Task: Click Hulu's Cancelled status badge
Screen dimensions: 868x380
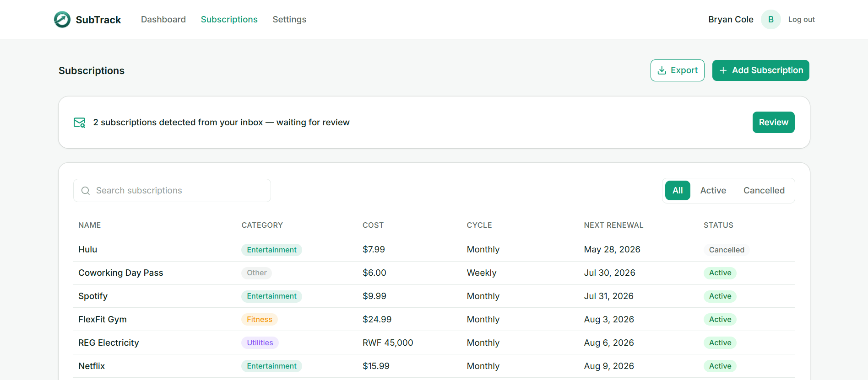Action: coord(727,250)
